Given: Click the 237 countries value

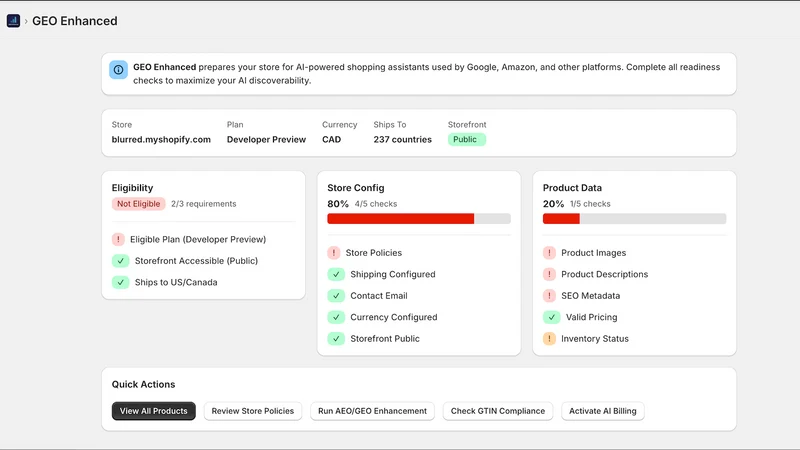Looking at the screenshot, I should tap(403, 139).
